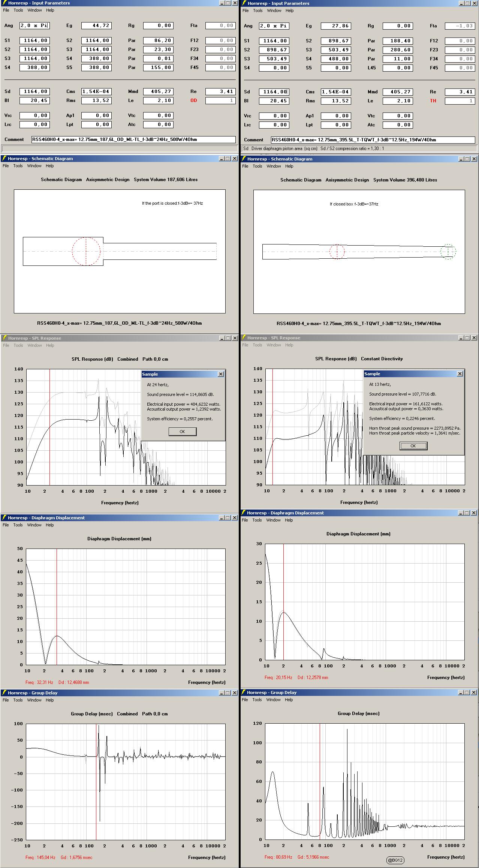This screenshot has width=479, height=868.
Task: Click Hornresp icon in right SPL Response title bar
Action: coord(243,338)
